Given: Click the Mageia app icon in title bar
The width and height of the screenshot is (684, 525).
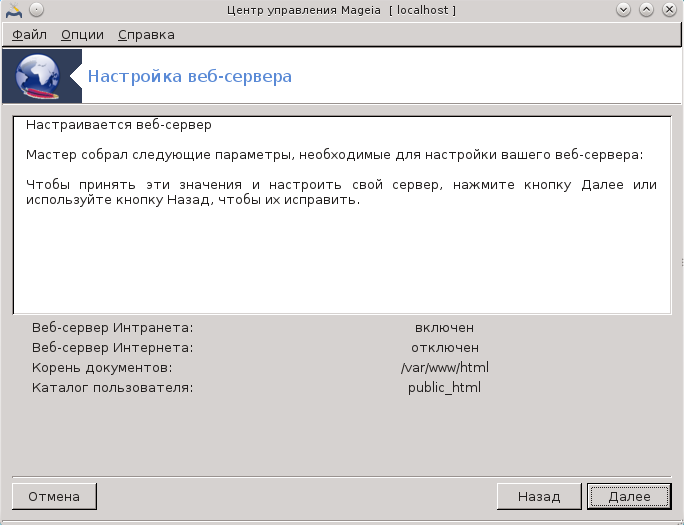Looking at the screenshot, I should tap(14, 10).
